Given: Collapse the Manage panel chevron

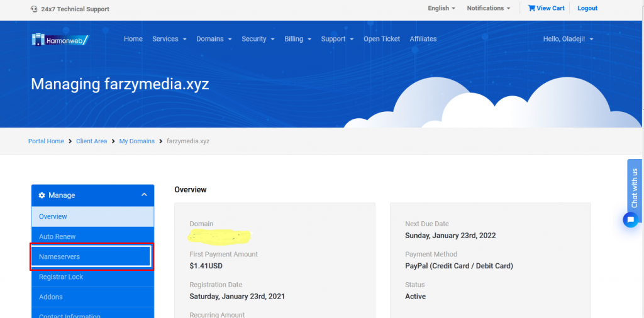Looking at the screenshot, I should tap(143, 195).
